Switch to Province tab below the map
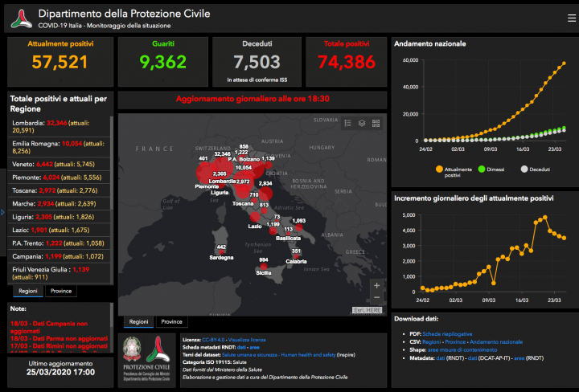Screen dimensions: 579x392 tap(171, 321)
